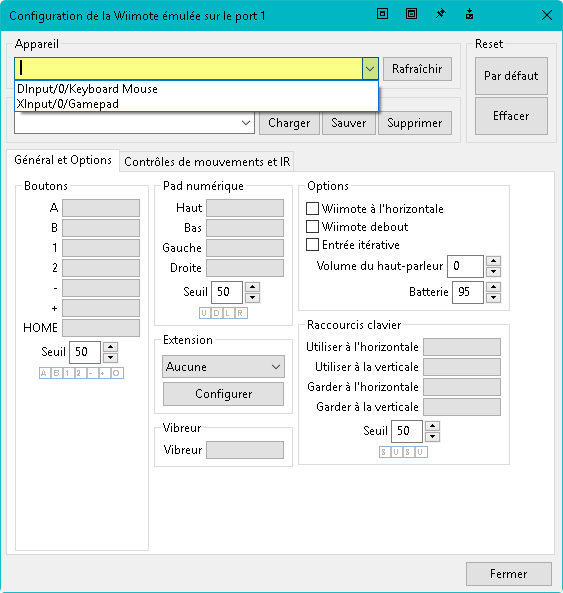Image resolution: width=563 pixels, height=593 pixels.
Task: Click the Sauver profile button
Action: click(x=349, y=123)
